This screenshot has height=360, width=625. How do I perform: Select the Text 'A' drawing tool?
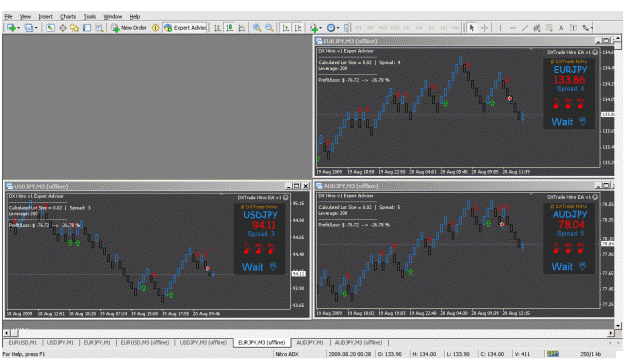coord(561,28)
